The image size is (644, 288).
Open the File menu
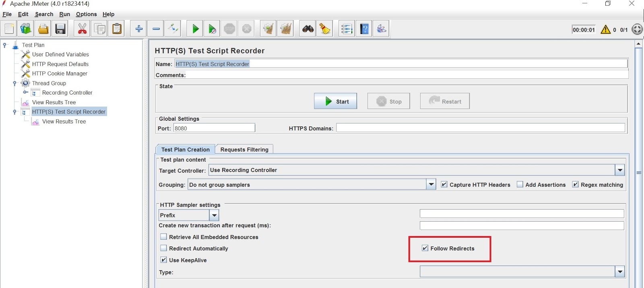coord(7,14)
